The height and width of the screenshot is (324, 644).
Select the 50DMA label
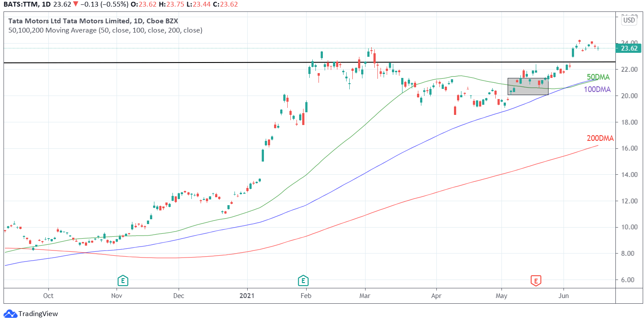coord(598,77)
